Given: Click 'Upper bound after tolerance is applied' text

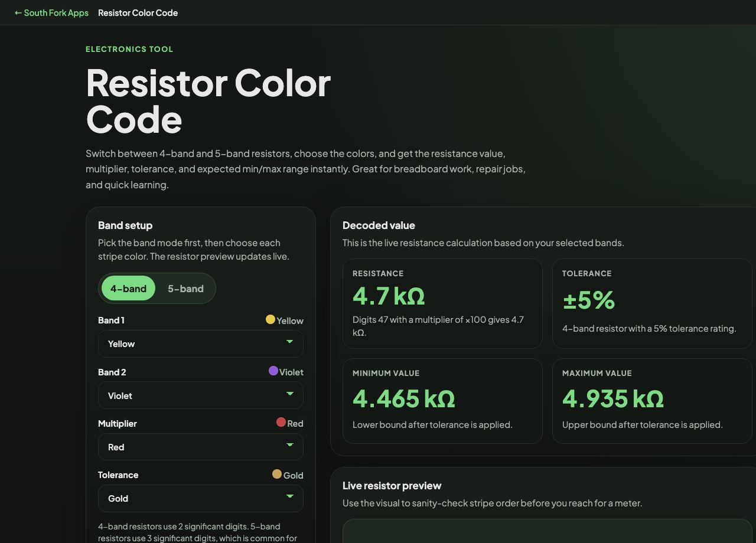Looking at the screenshot, I should click(643, 424).
